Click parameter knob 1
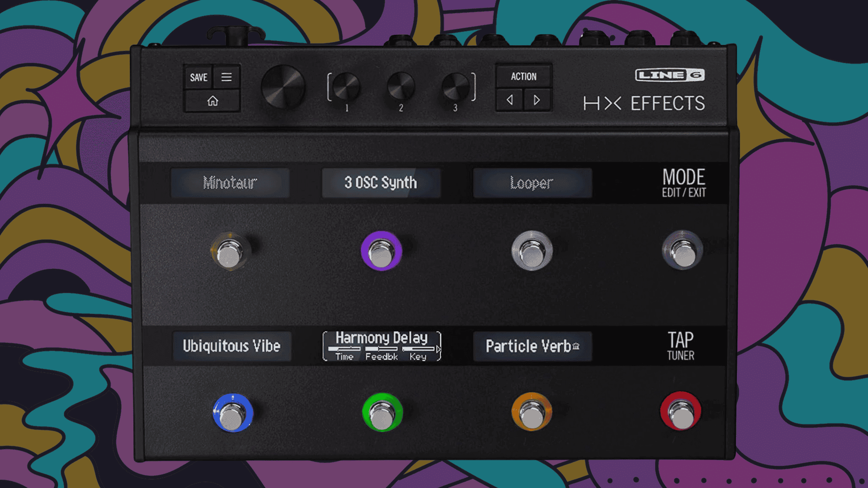This screenshot has width=868, height=488. click(x=346, y=87)
